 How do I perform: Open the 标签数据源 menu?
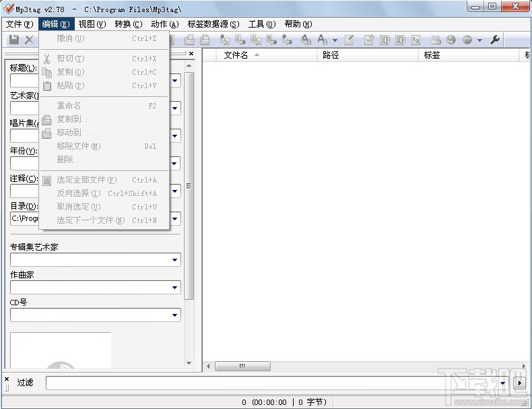(213, 24)
